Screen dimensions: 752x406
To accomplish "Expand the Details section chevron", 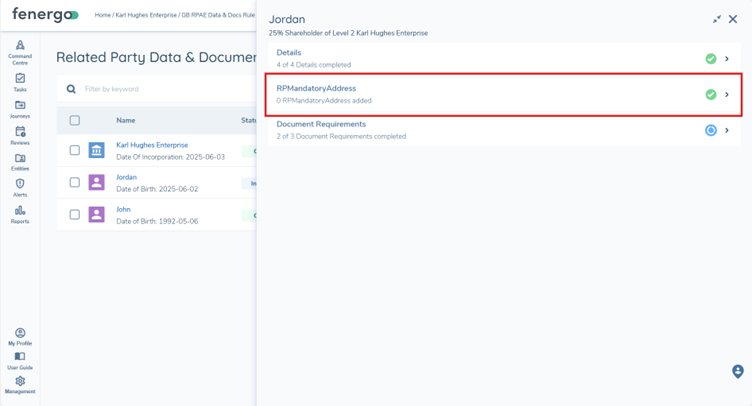I will pos(727,59).
